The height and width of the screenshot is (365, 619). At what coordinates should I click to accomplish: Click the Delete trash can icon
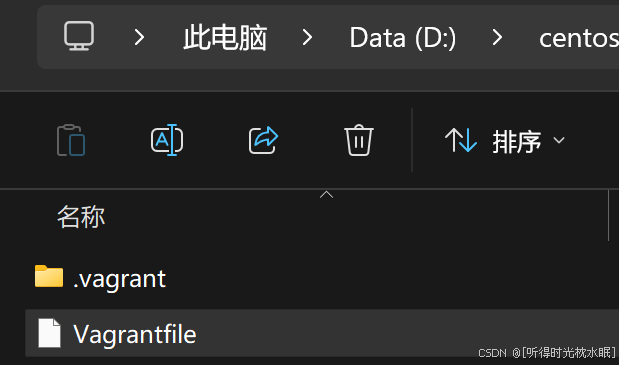click(x=359, y=140)
